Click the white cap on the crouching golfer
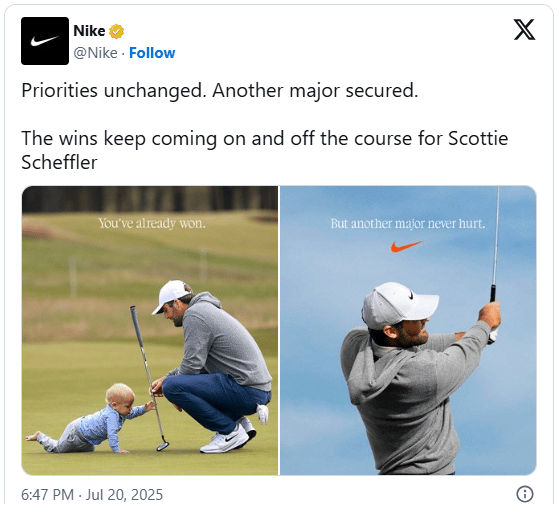The width and height of the screenshot is (558, 509). [x=172, y=295]
